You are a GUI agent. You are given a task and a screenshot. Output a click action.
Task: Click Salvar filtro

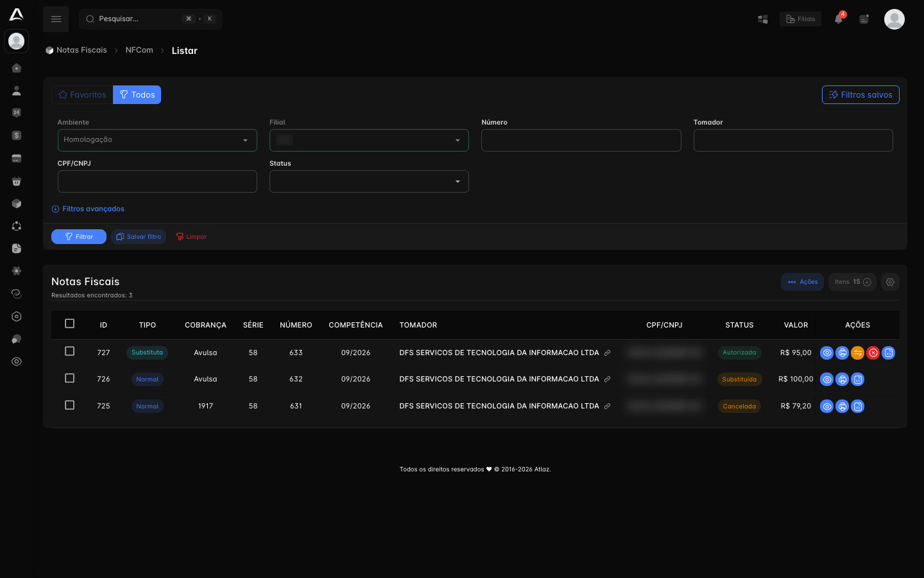139,237
